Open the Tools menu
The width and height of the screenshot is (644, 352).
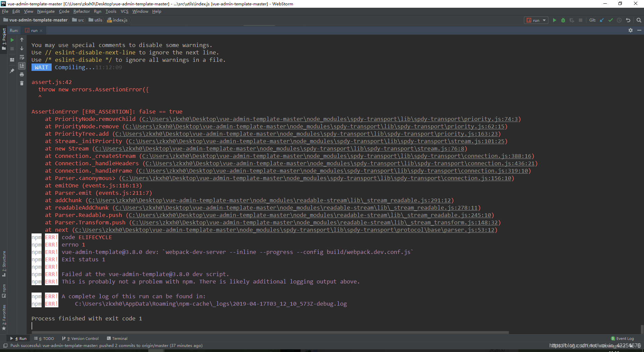pyautogui.click(x=111, y=11)
